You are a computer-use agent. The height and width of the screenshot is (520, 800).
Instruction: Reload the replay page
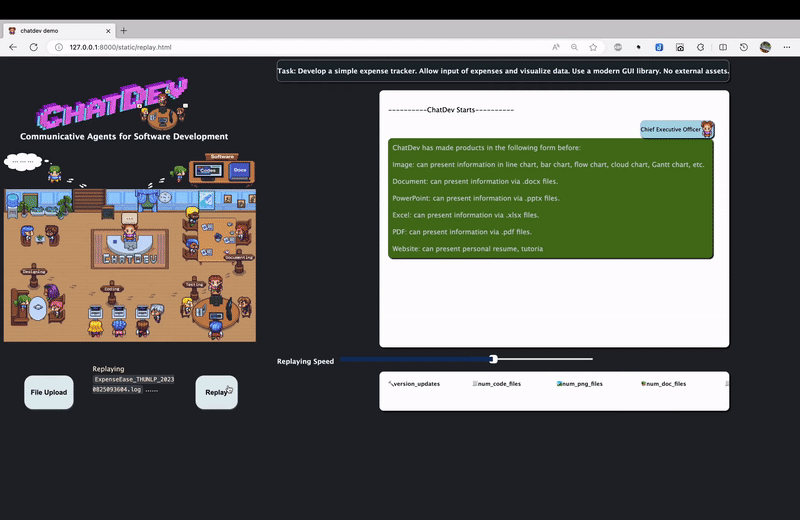(x=34, y=47)
